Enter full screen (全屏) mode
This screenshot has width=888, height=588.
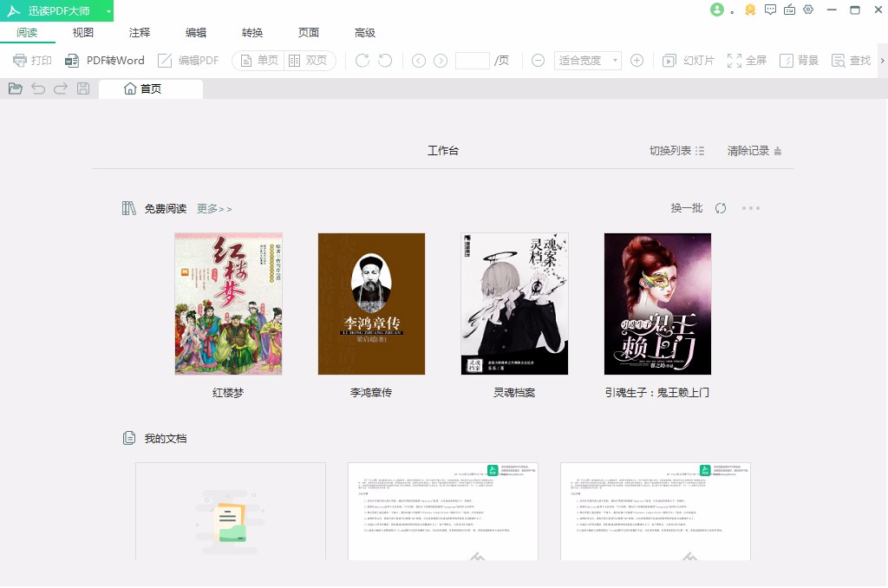(747, 61)
